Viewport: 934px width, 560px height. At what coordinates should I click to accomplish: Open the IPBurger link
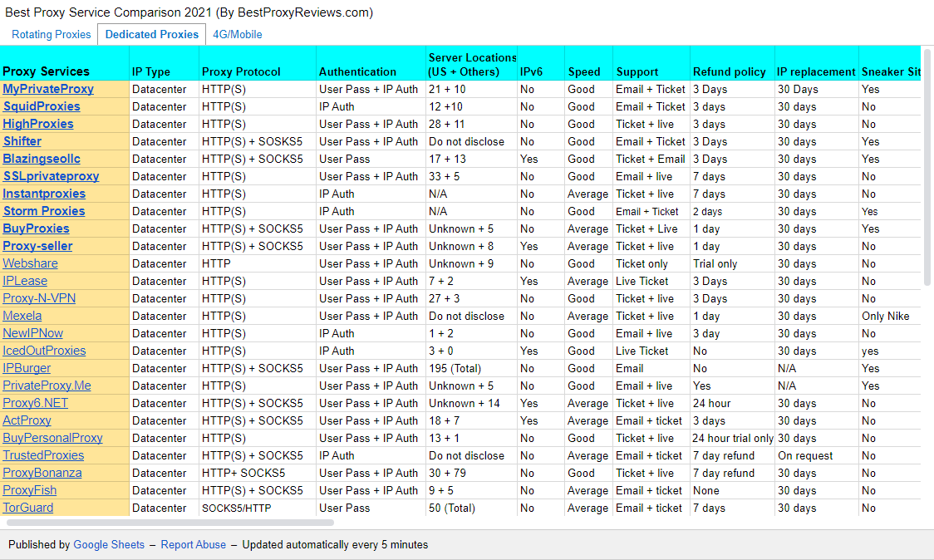tap(27, 368)
